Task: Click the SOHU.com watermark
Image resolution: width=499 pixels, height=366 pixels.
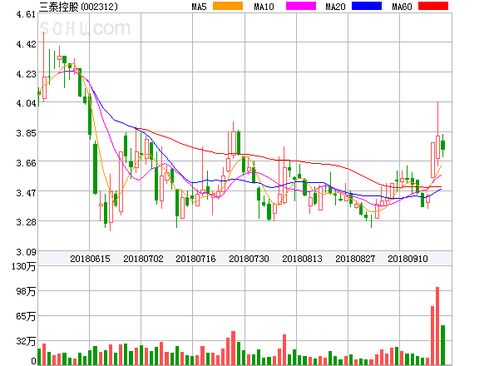Action: [x=85, y=28]
